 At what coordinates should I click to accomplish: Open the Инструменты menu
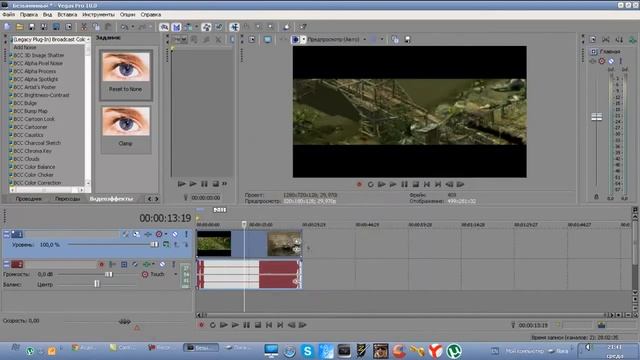pos(98,14)
